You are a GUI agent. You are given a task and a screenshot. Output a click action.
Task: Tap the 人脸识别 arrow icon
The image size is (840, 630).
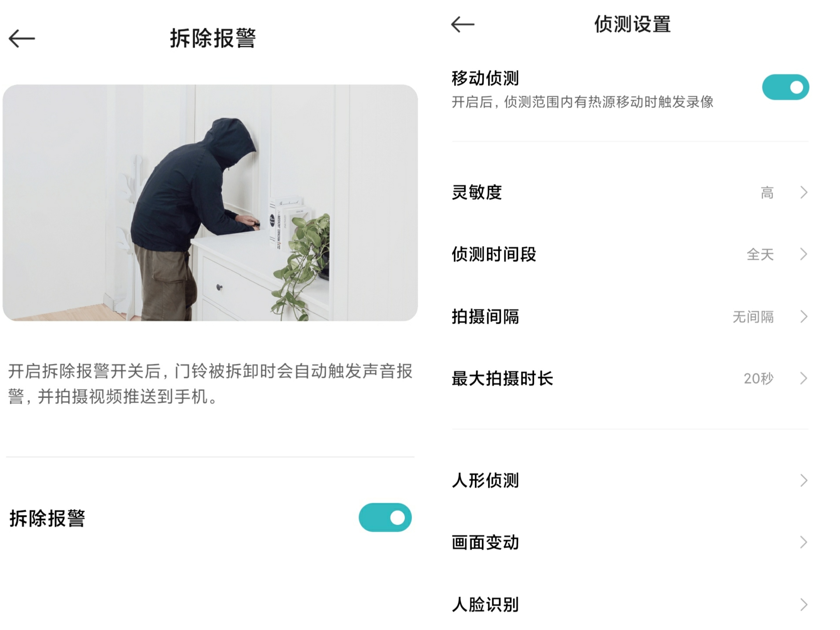(x=804, y=604)
